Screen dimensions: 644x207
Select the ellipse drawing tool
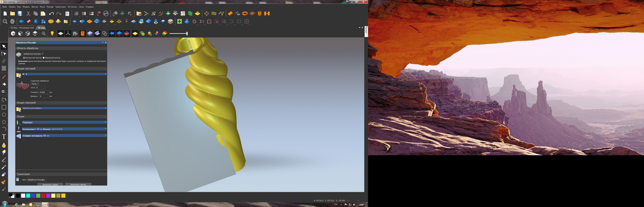click(4, 115)
